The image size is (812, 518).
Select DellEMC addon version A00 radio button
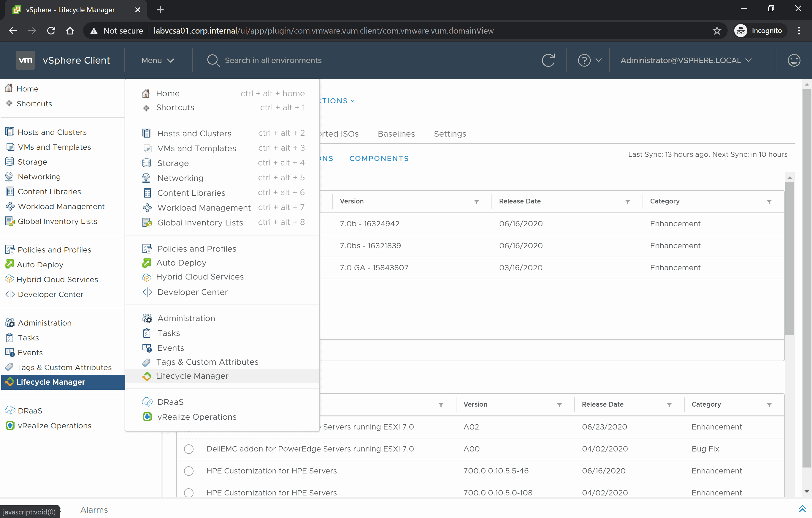click(x=189, y=449)
